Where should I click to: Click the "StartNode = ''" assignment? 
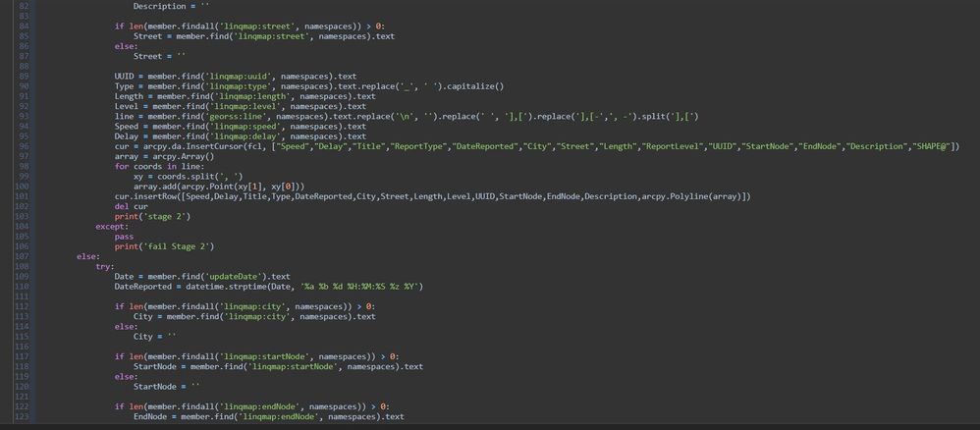[x=167, y=386]
